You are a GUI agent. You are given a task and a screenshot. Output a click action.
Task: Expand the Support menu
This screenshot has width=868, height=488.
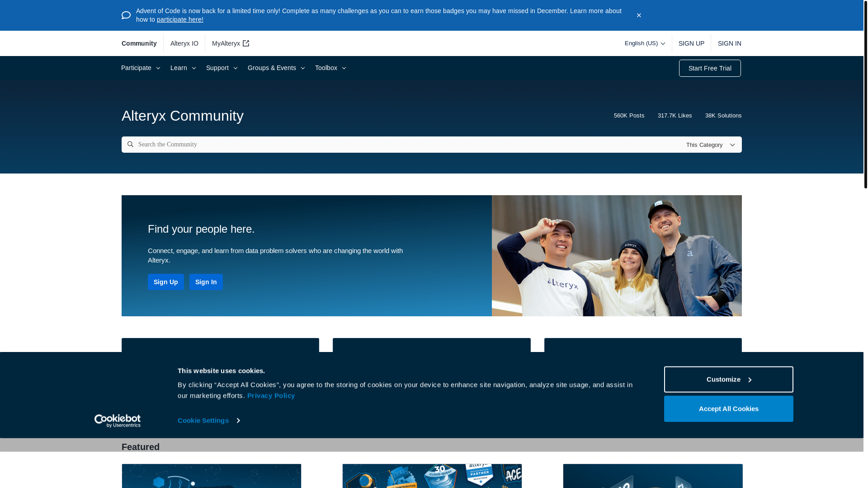[x=222, y=68]
